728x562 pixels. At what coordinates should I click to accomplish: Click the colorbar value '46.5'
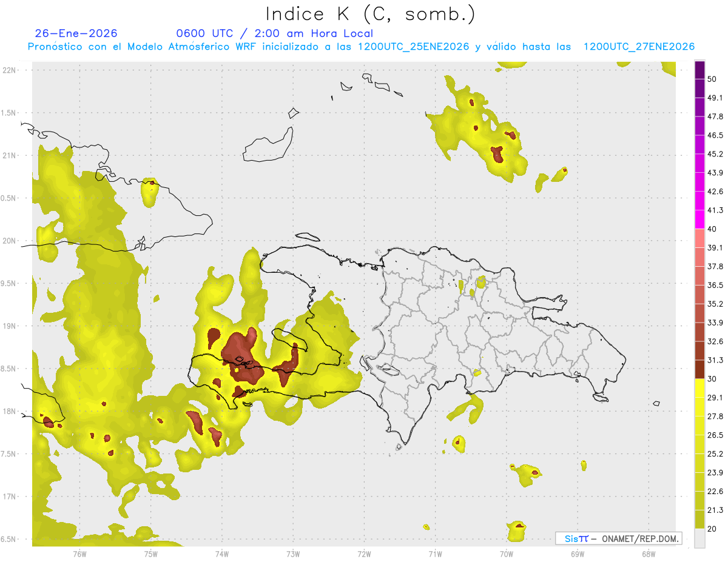(x=715, y=135)
